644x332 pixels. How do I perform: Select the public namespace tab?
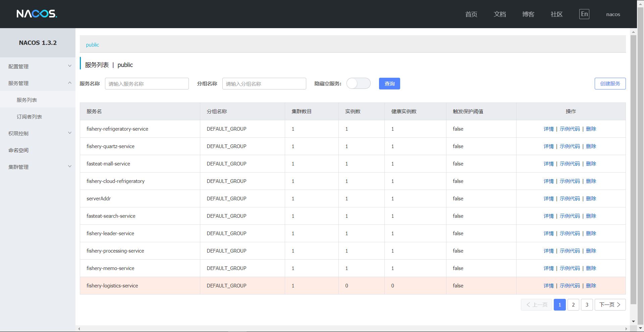pyautogui.click(x=93, y=45)
